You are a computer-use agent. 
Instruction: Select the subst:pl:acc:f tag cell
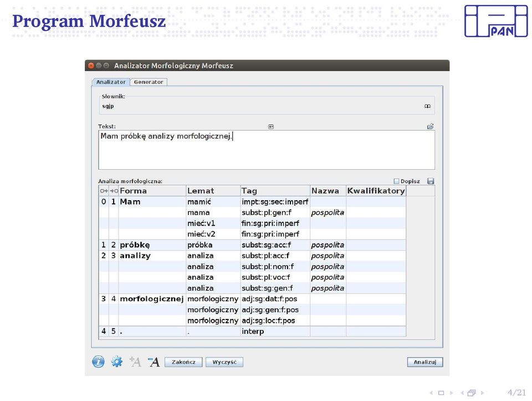pyautogui.click(x=275, y=256)
